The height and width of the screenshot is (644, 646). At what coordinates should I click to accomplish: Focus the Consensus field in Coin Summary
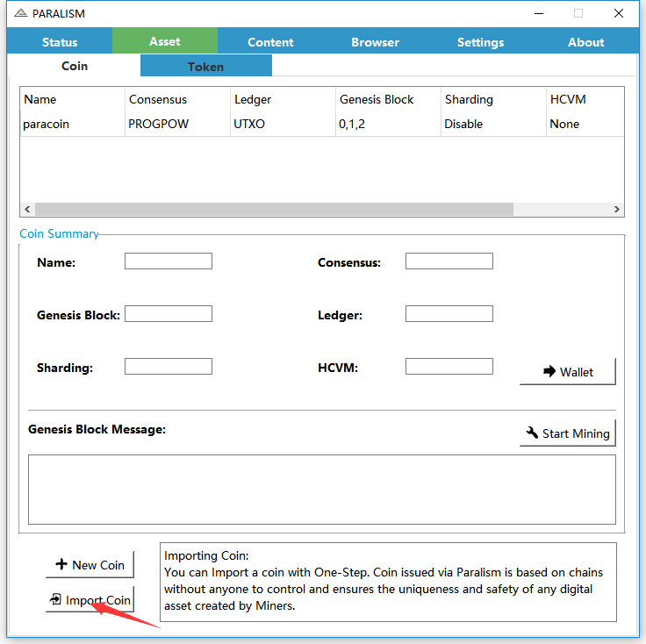tap(449, 261)
